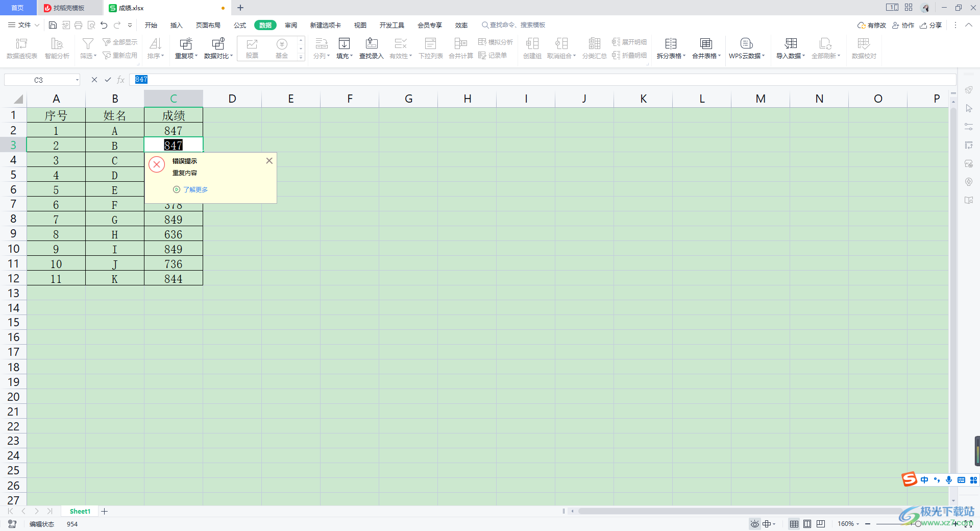This screenshot has height=531, width=980.
Task: Expand the 导入数据 import data dropdown
Action: 791,56
